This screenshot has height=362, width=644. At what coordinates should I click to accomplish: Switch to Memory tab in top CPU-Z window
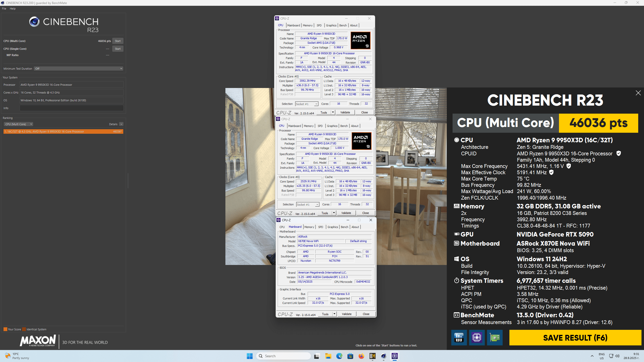click(x=307, y=25)
